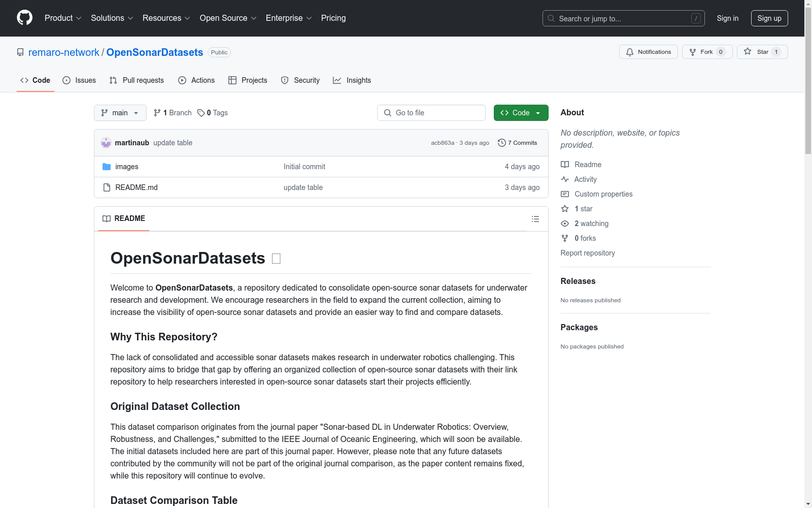Screen dimensions: 812x508
Task: Click the Sign in link
Action: [727, 18]
